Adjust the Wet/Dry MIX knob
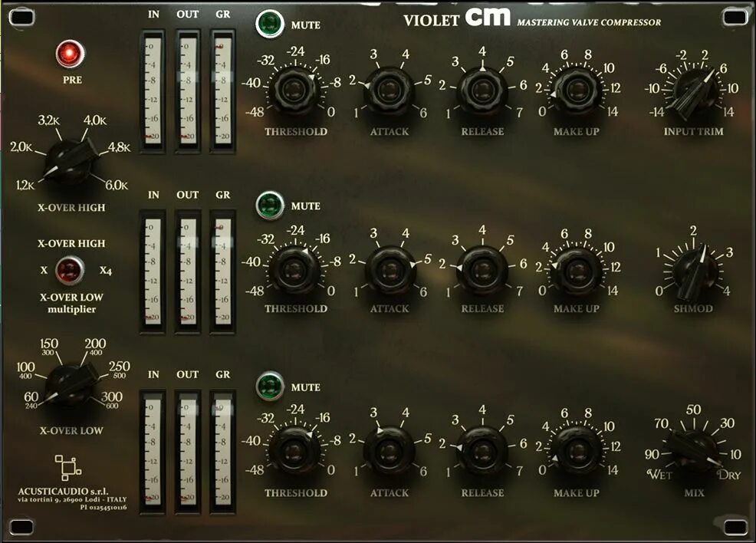 point(693,449)
